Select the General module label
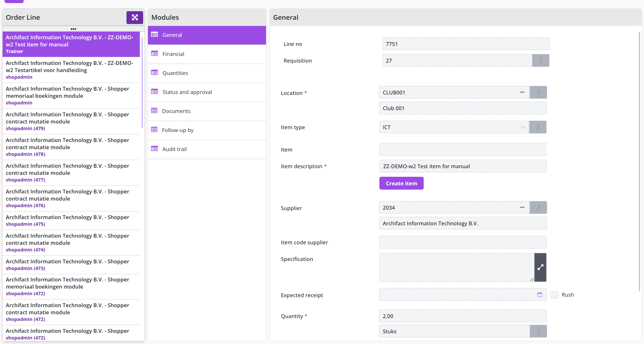Viewport: 644px width, 344px height. point(172,35)
